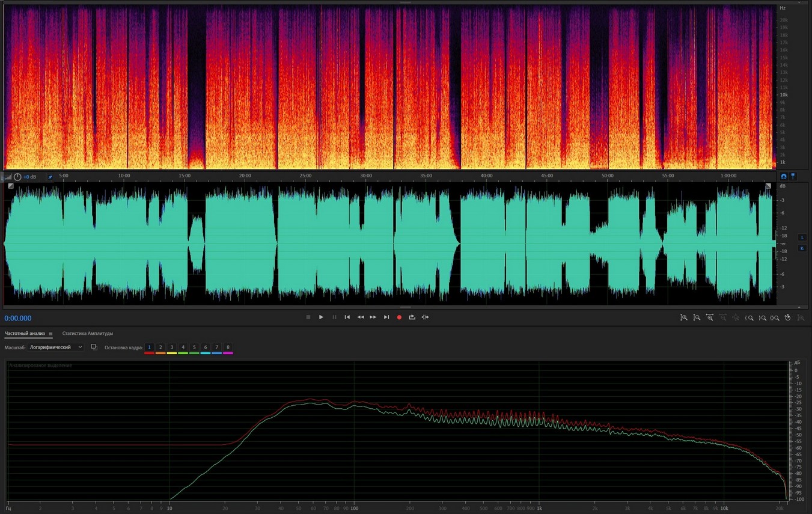The width and height of the screenshot is (812, 514).
Task: Toggle the blue snapping magnet icon
Action: tap(783, 176)
